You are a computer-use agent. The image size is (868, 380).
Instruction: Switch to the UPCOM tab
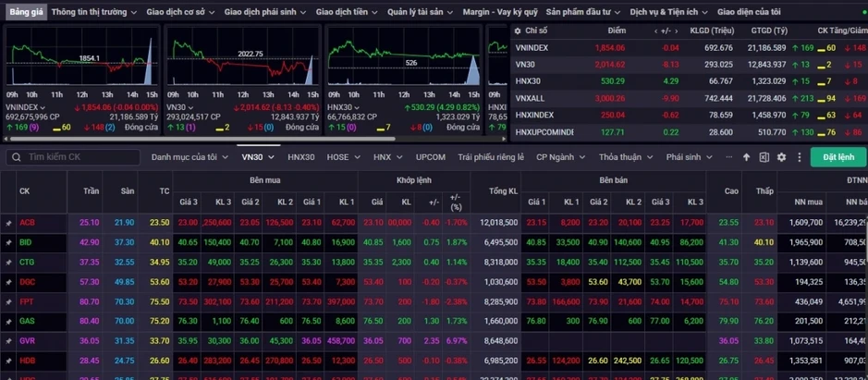(x=431, y=157)
